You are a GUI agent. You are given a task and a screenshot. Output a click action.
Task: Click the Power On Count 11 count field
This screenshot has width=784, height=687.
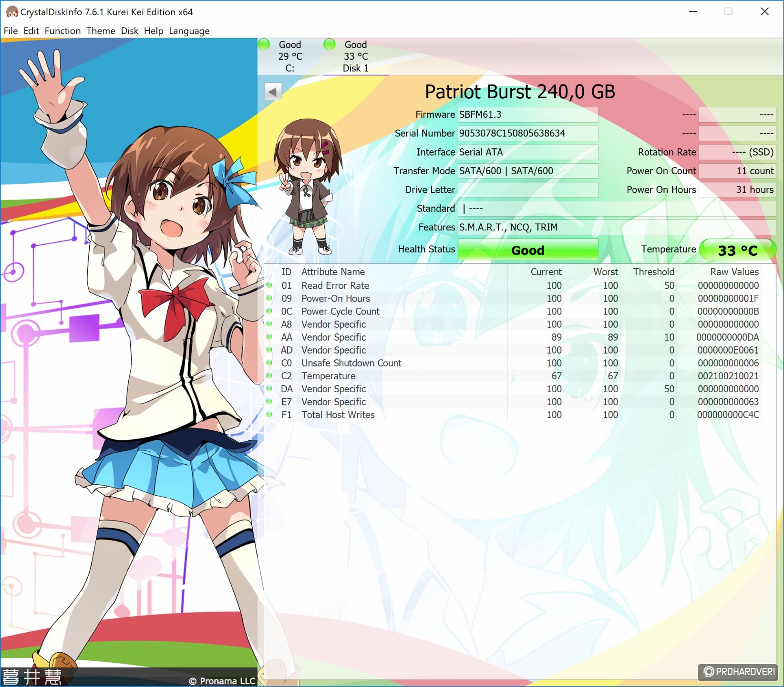tap(738, 171)
